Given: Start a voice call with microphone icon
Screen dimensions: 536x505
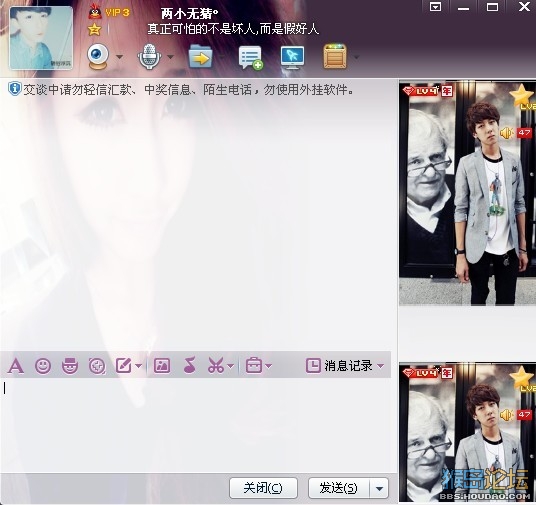Looking at the screenshot, I should tap(149, 57).
